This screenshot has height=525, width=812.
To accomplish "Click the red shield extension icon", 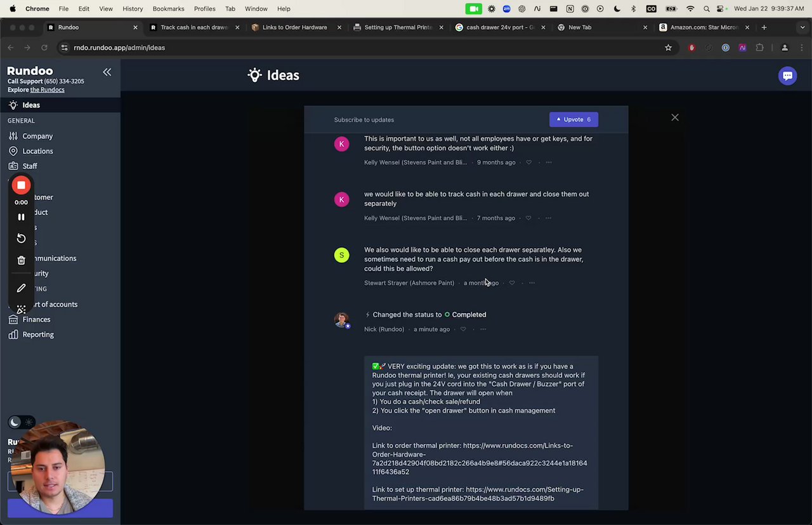I will tap(691, 48).
